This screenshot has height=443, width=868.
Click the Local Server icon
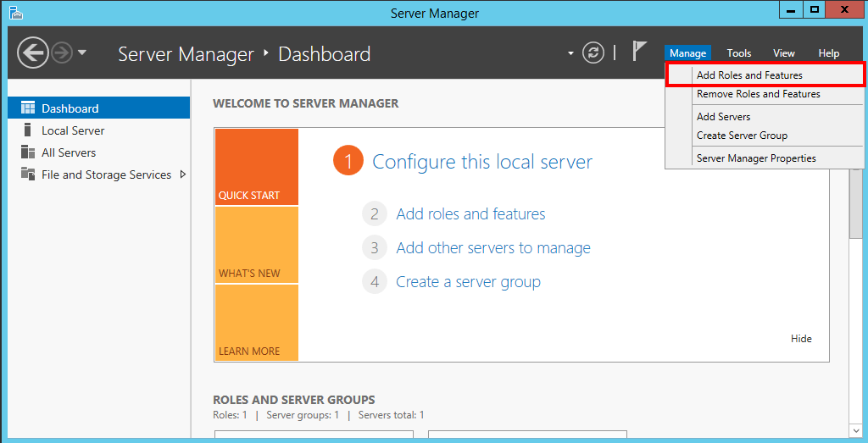[x=28, y=130]
